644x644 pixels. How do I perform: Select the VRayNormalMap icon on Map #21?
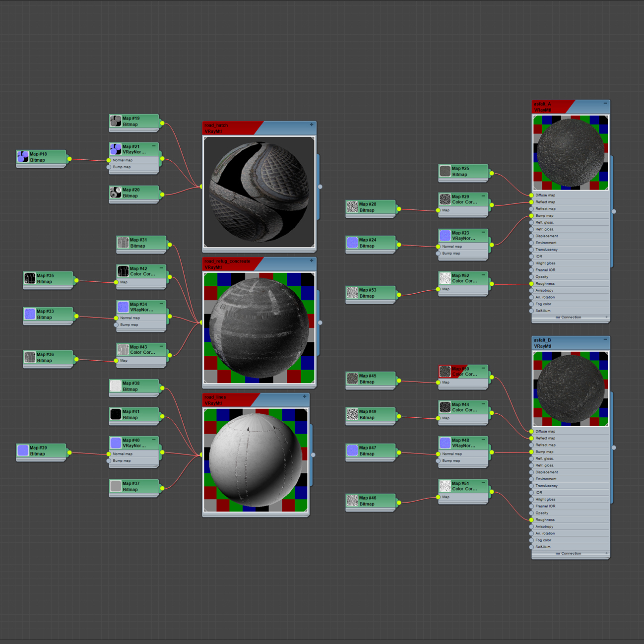coord(116,148)
